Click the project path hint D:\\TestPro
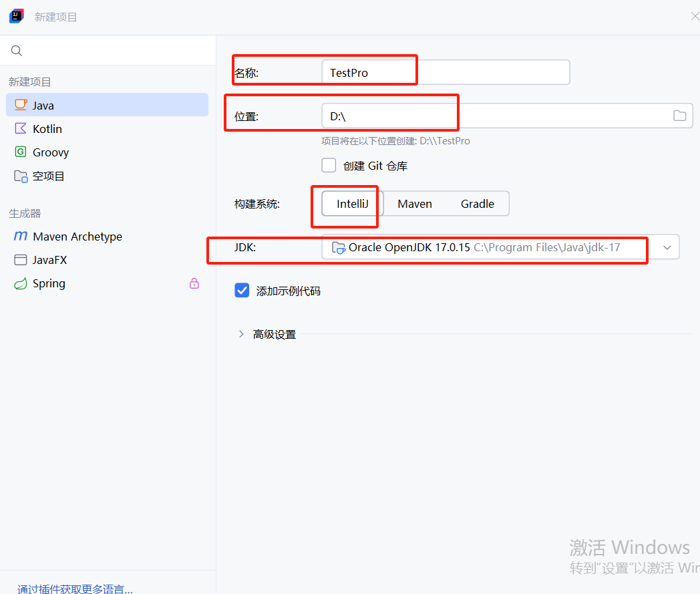The image size is (700, 594). pyautogui.click(x=395, y=141)
